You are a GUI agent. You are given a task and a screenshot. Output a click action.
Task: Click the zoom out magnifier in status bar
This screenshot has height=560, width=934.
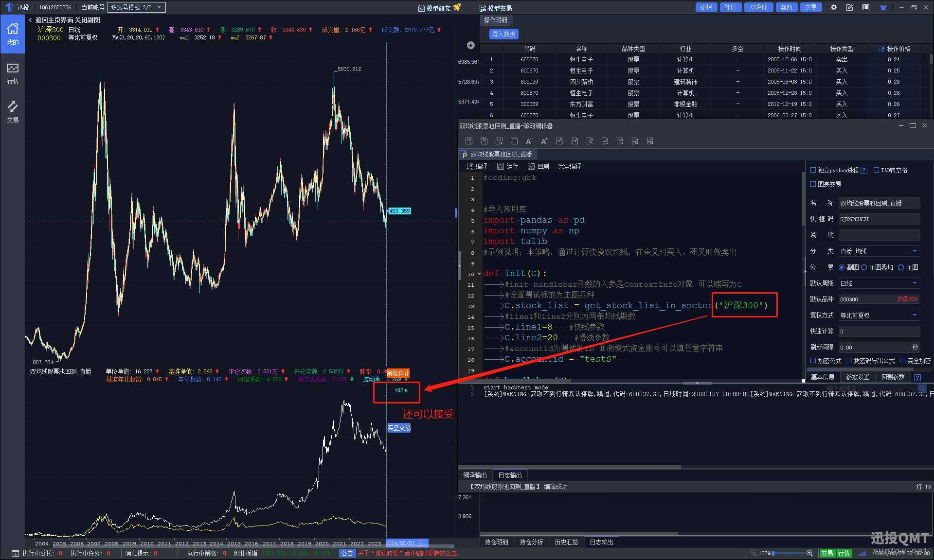coord(754,553)
